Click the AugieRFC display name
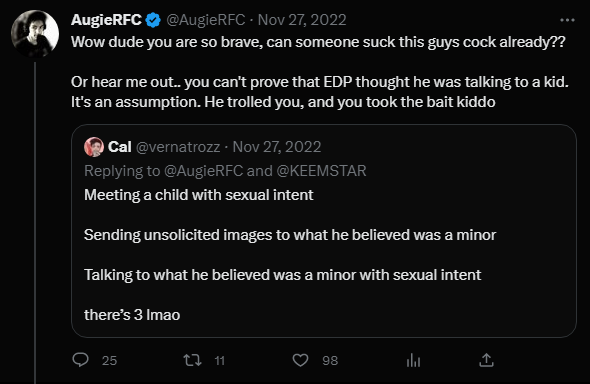 (x=106, y=20)
